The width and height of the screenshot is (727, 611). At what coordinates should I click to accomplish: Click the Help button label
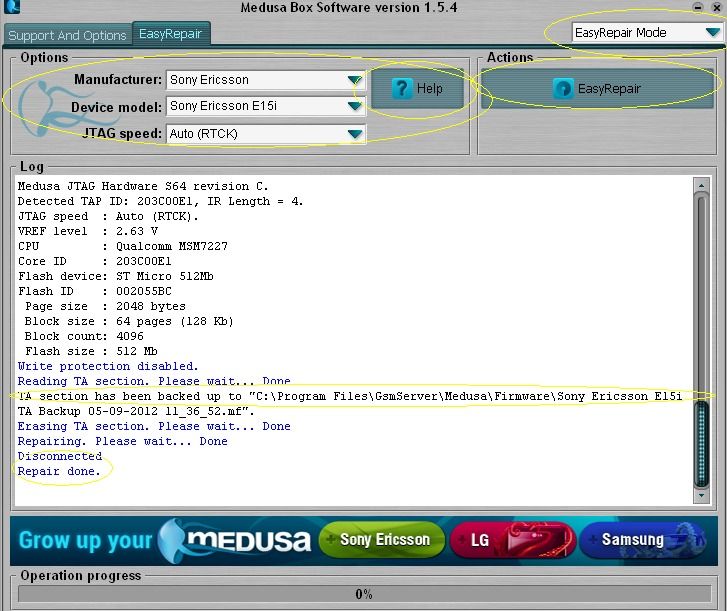(x=429, y=88)
